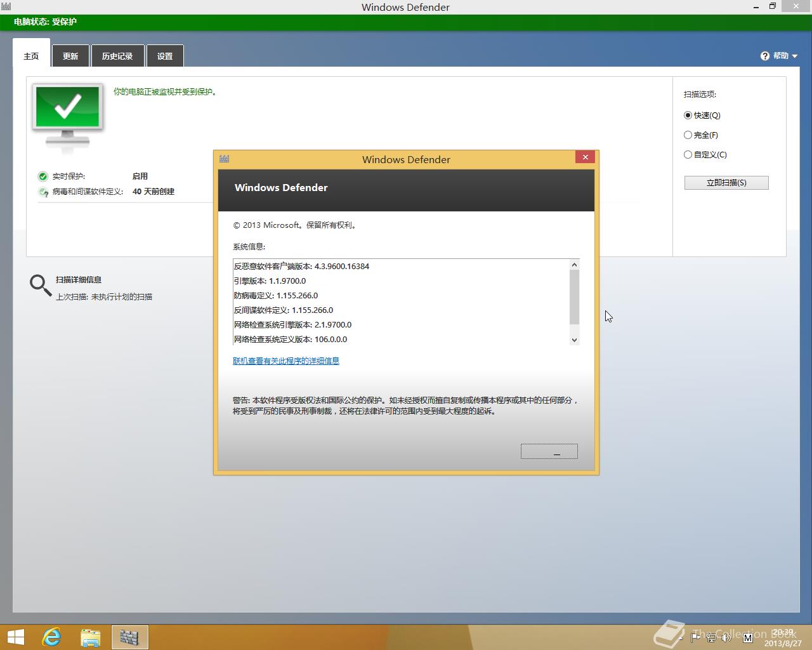Click the dialog's bottom-right confirm button
Viewport: 812px width, 650px height.
[x=549, y=451]
